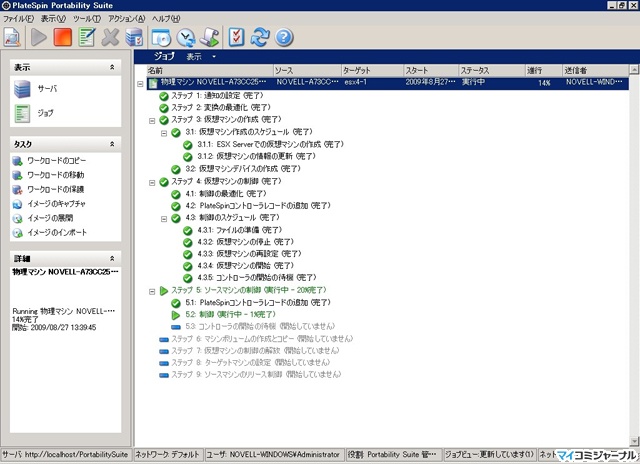Click the server checklist toolbar icon
640x464 pixels.
click(x=134, y=37)
